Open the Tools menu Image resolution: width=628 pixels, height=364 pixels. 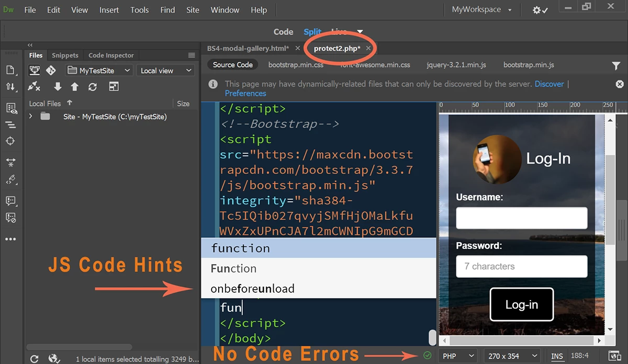click(x=140, y=10)
